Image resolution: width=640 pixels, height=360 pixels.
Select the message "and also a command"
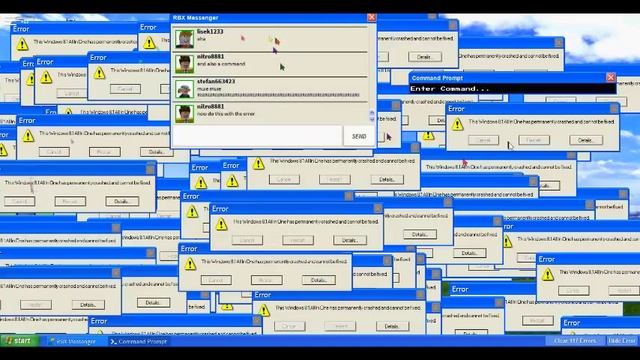coord(221,64)
